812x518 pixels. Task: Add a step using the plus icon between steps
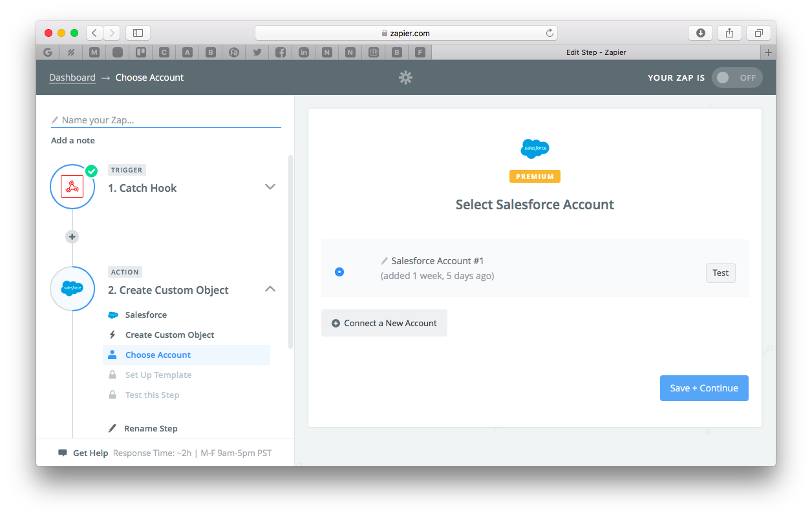(72, 236)
